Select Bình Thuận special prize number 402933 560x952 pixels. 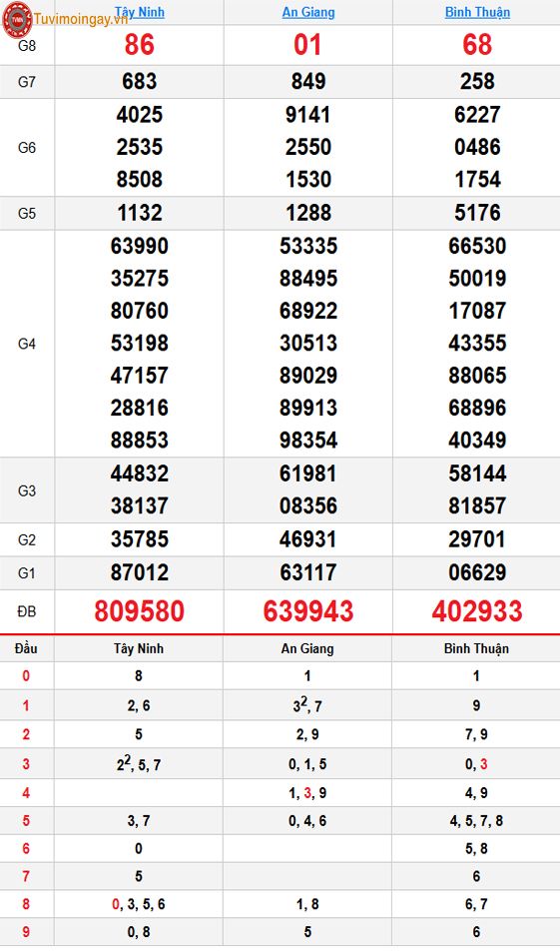click(477, 611)
